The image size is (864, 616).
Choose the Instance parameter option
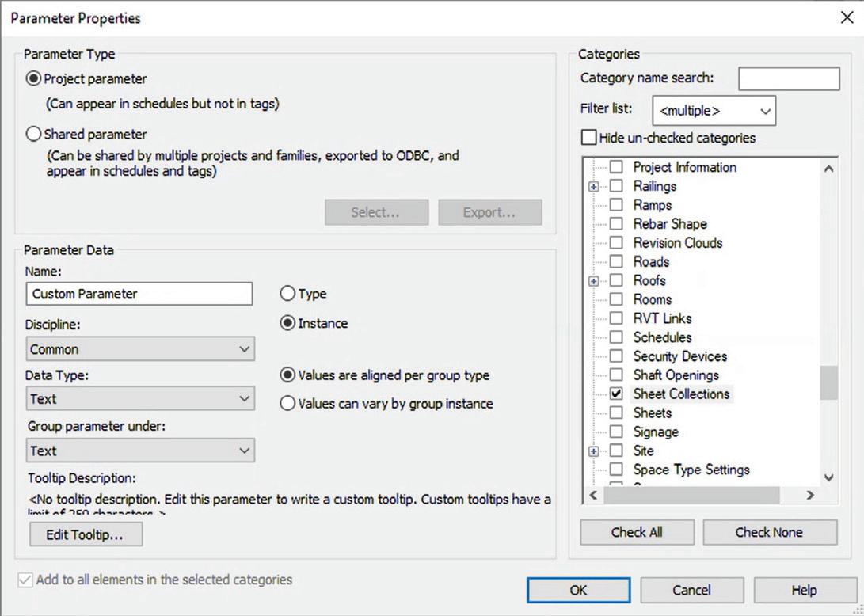tap(287, 323)
